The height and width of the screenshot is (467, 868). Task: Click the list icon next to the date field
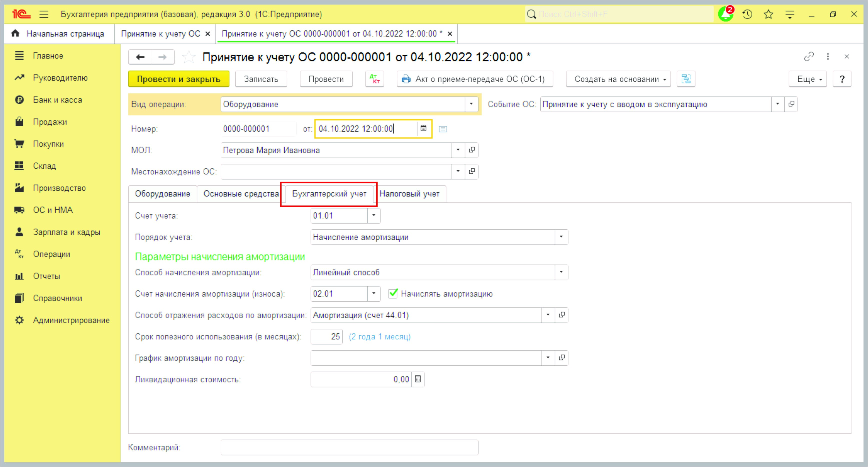[x=443, y=129]
